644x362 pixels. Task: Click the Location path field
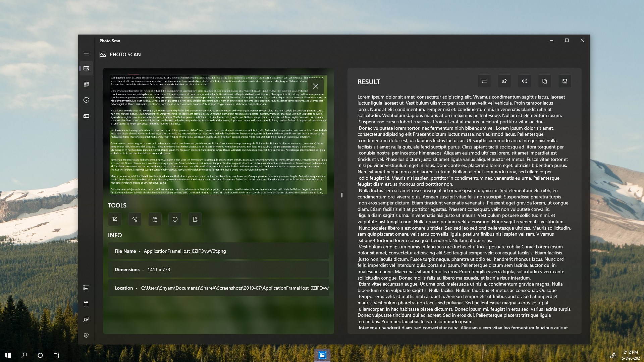[235, 288]
